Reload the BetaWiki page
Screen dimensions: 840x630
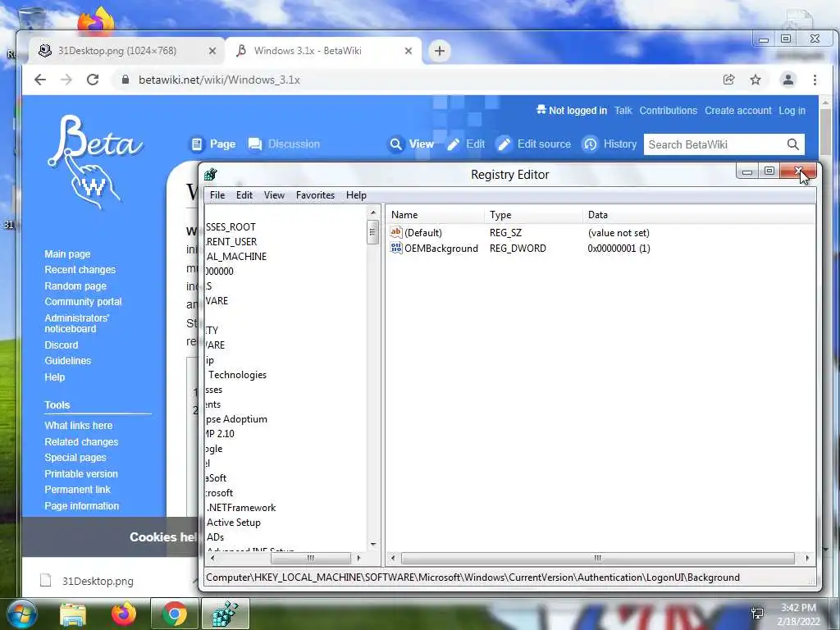pyautogui.click(x=93, y=80)
